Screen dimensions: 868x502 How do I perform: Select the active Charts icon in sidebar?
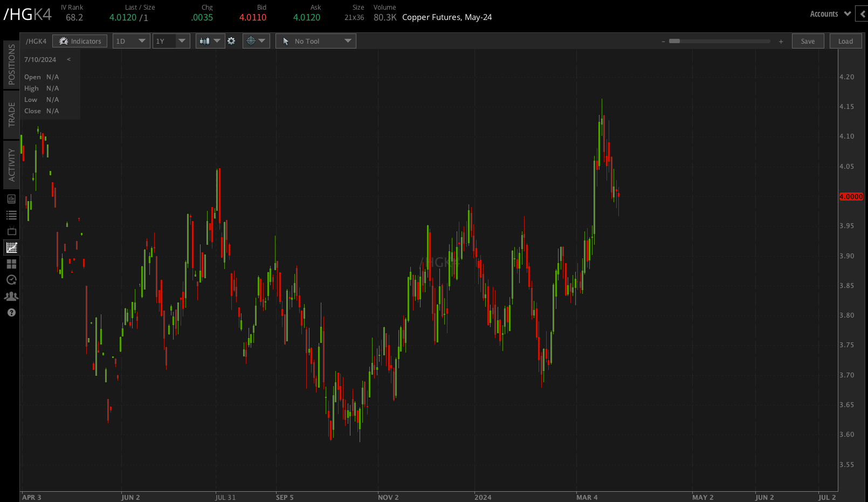[x=11, y=247]
